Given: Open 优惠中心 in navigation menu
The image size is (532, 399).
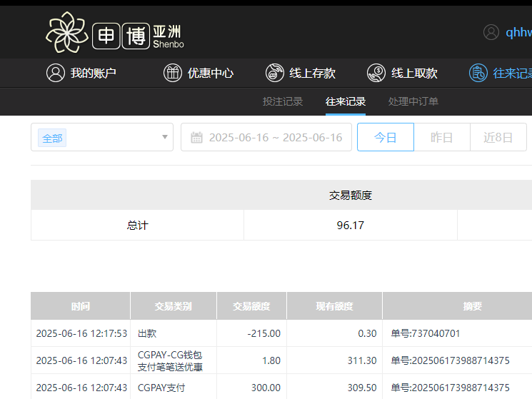Looking at the screenshot, I should point(211,73).
